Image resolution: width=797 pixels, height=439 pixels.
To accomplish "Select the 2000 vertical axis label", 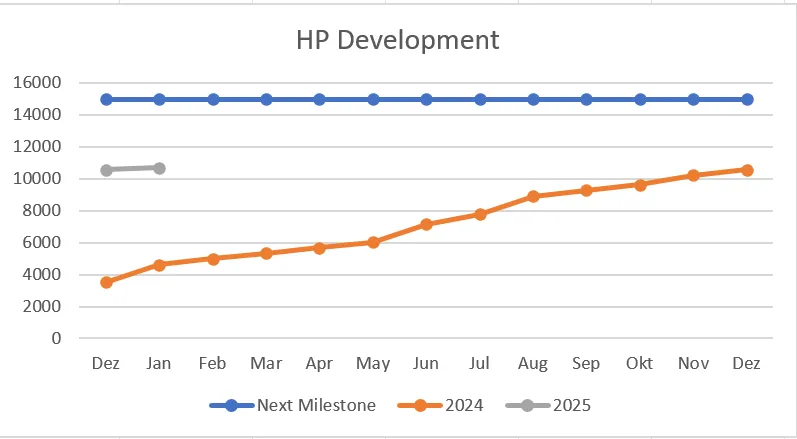I will (42, 306).
